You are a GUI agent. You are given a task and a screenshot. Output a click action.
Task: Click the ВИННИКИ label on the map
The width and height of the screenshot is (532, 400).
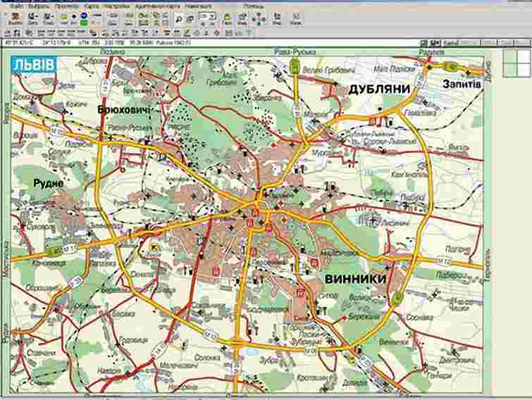356,279
